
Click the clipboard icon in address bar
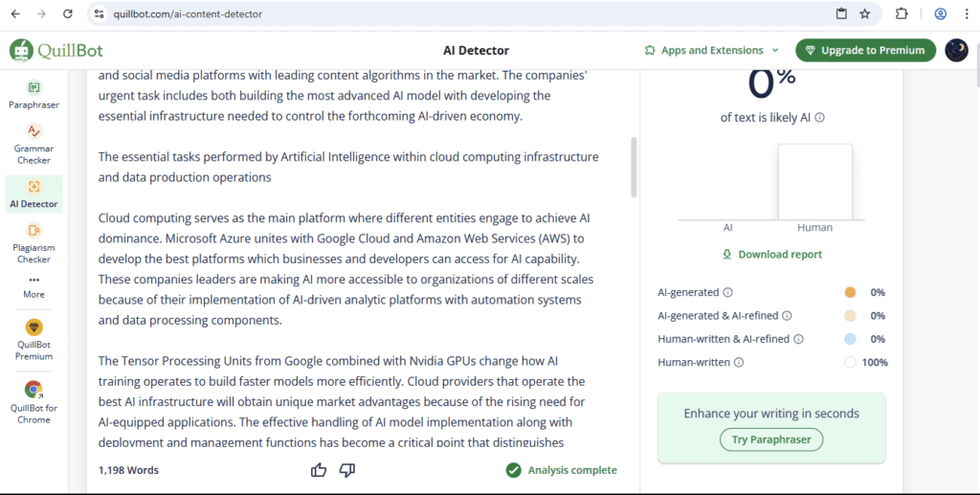(x=842, y=13)
